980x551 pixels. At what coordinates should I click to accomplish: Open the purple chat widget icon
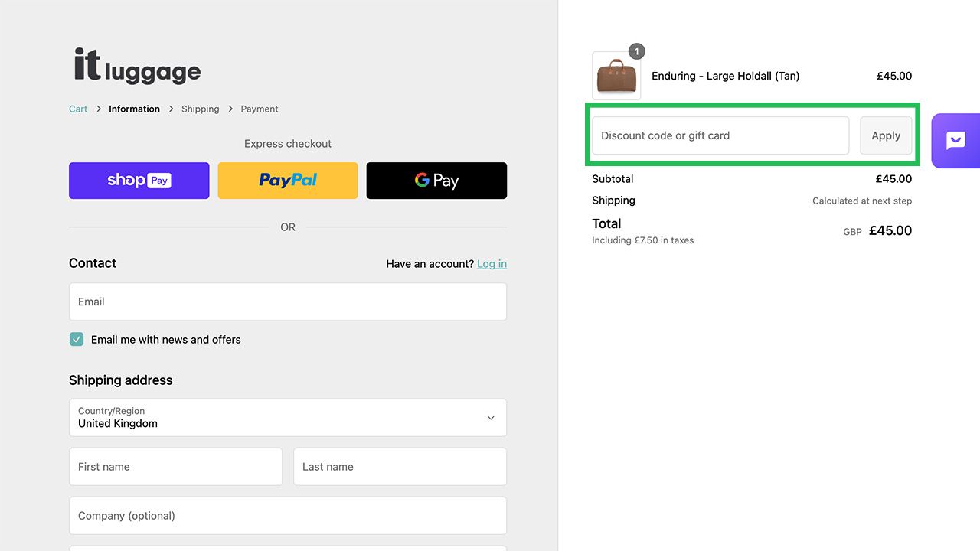[955, 141]
